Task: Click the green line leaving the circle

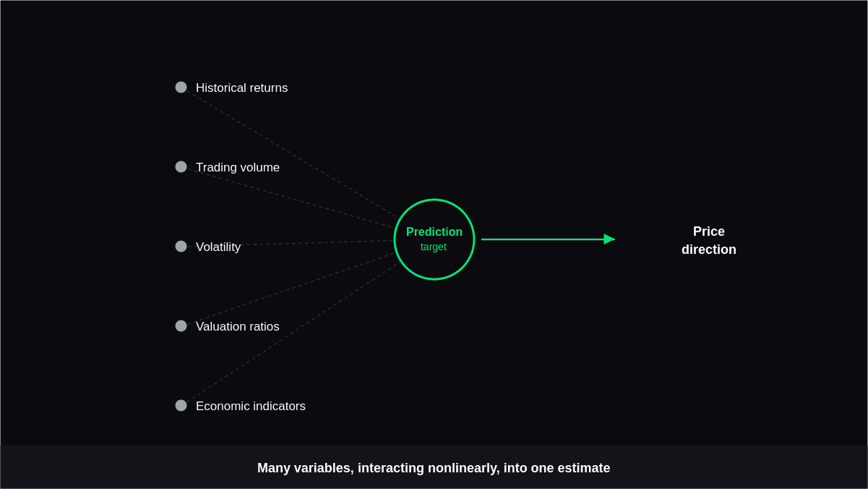Action: [542, 239]
